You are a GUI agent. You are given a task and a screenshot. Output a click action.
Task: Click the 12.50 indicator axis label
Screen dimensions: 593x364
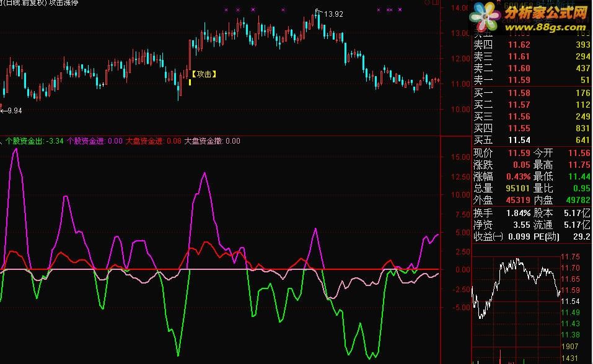460,177
